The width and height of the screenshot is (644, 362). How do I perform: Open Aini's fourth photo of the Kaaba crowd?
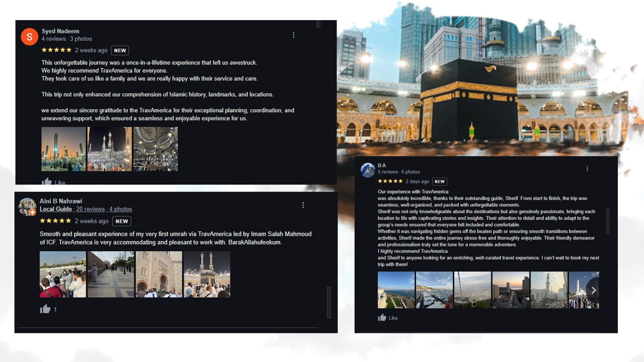click(207, 274)
